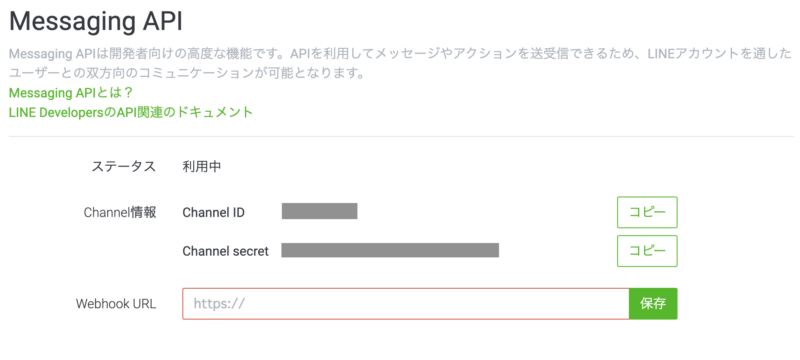This screenshot has width=800, height=360.
Task: Click the Channel情報 section label
Action: click(120, 212)
